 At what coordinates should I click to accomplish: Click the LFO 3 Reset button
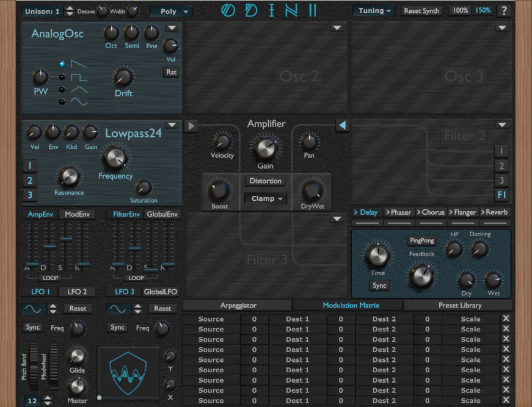point(162,308)
